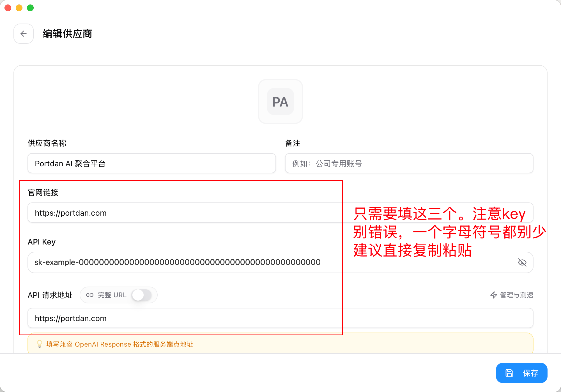
Task: Focus the 备注 notes input field
Action: (409, 163)
